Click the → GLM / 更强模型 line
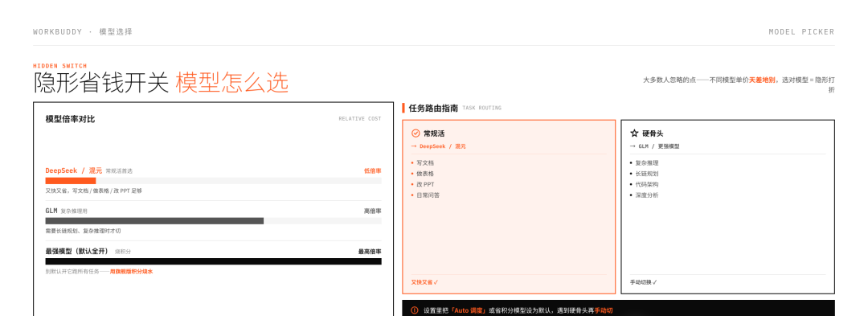Screen dimensions: 868x316 (654, 146)
